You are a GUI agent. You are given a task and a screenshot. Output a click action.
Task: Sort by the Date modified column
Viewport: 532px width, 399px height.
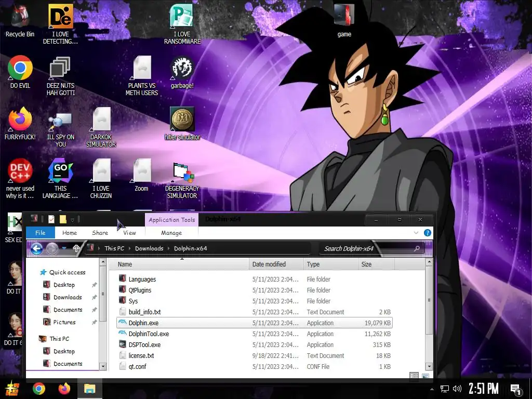click(276, 264)
